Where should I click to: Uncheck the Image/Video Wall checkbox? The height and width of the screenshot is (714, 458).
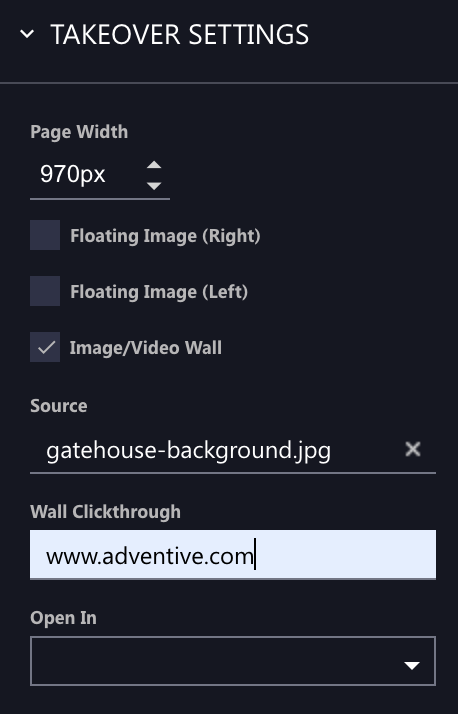coord(45,347)
